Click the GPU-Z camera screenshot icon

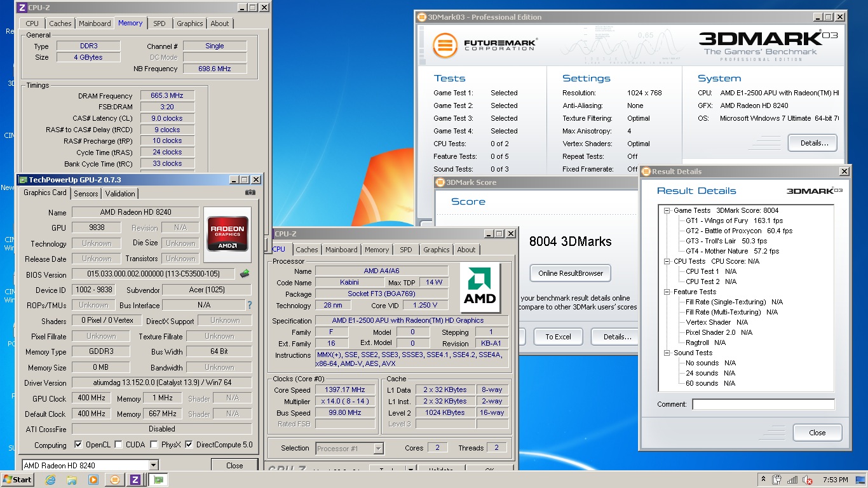click(250, 193)
